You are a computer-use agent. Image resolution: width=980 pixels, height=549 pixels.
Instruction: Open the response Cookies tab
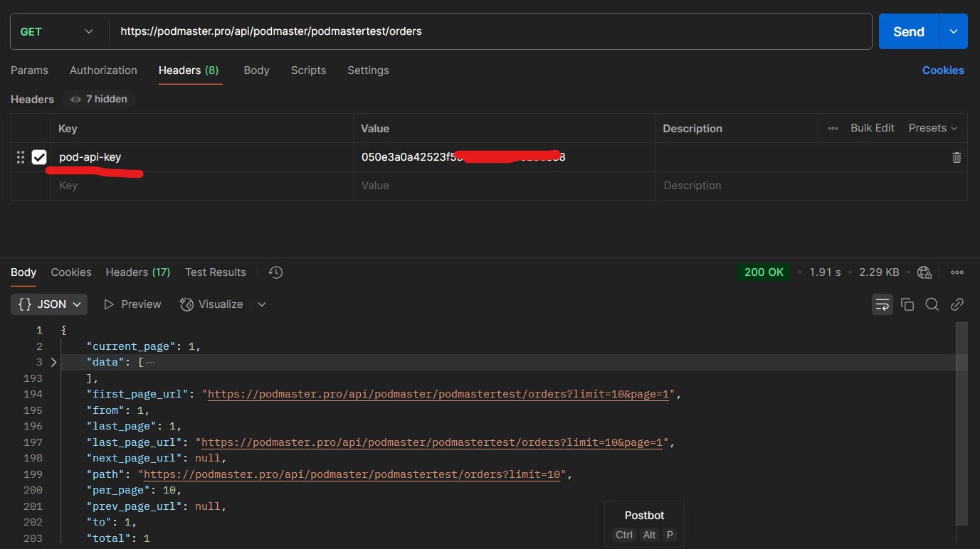[x=71, y=272]
